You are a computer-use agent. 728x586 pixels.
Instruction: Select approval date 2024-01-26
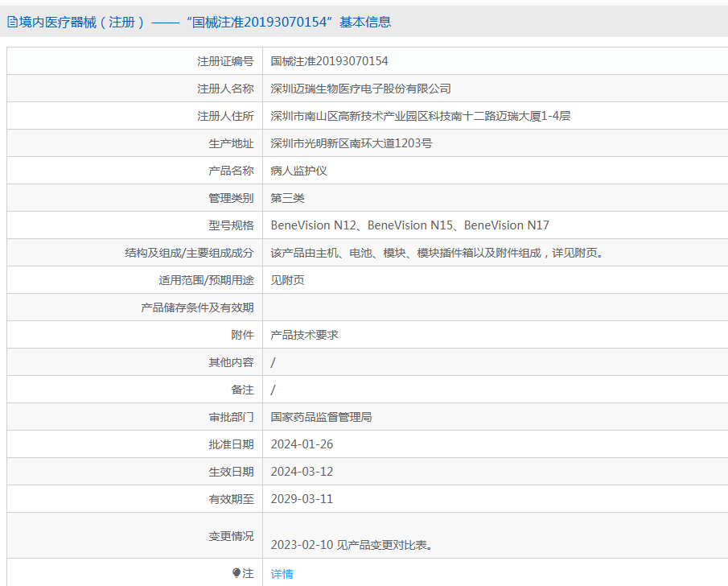[x=302, y=444]
